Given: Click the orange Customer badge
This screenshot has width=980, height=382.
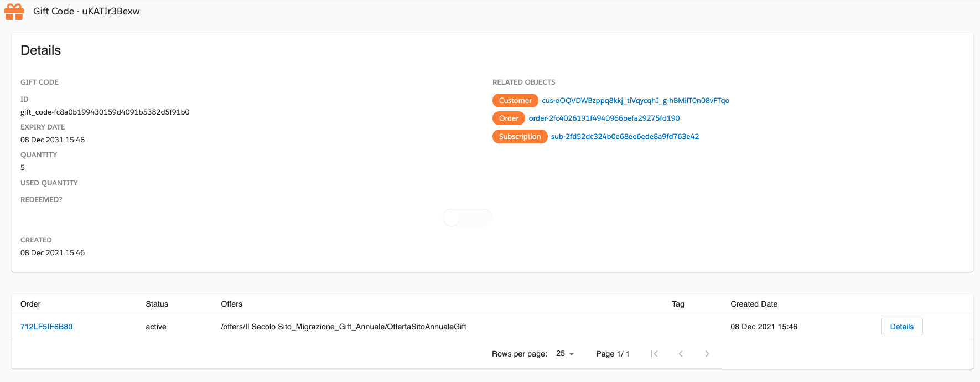Looking at the screenshot, I should tap(515, 100).
